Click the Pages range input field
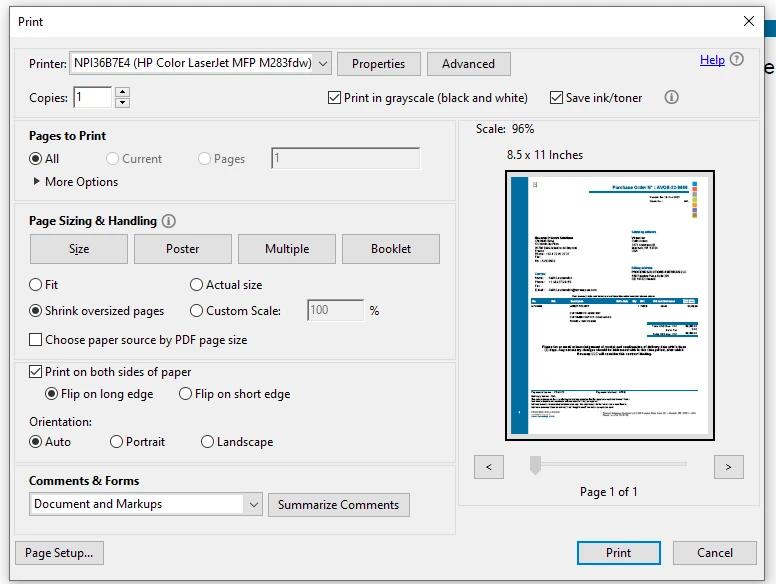The width and height of the screenshot is (776, 584). click(345, 158)
